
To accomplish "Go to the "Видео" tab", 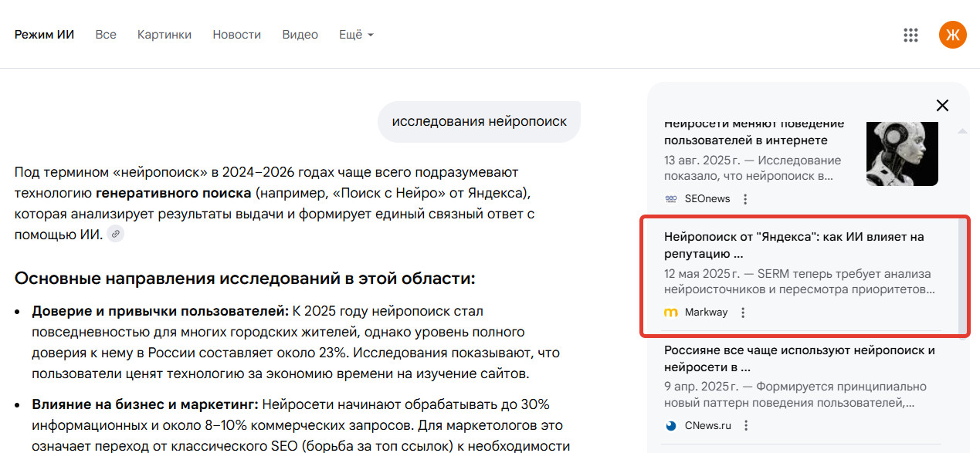I will click(300, 35).
